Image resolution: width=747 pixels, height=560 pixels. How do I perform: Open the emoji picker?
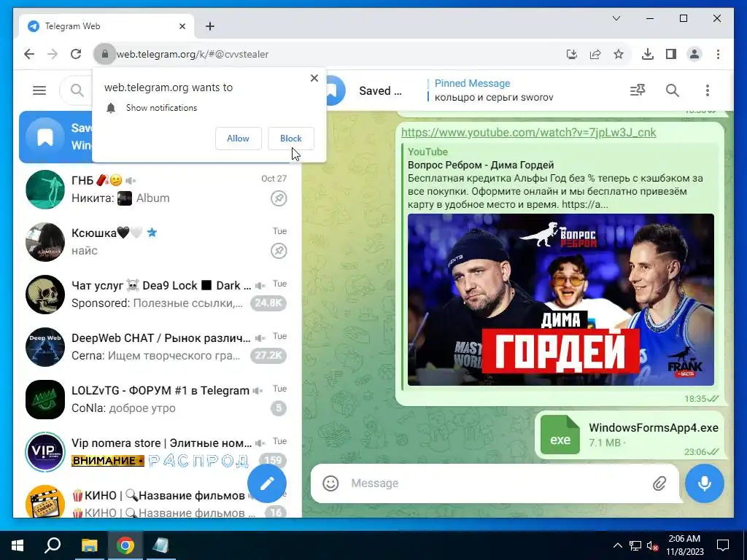(330, 483)
